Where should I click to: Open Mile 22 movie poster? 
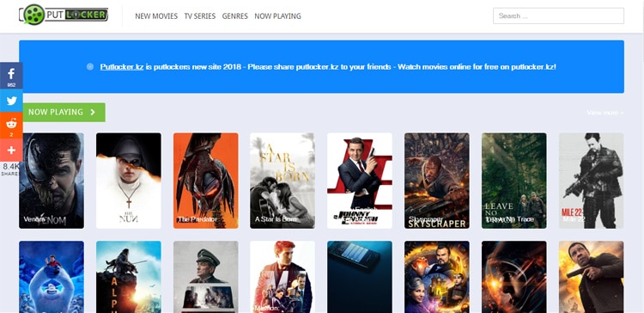pyautogui.click(x=592, y=181)
